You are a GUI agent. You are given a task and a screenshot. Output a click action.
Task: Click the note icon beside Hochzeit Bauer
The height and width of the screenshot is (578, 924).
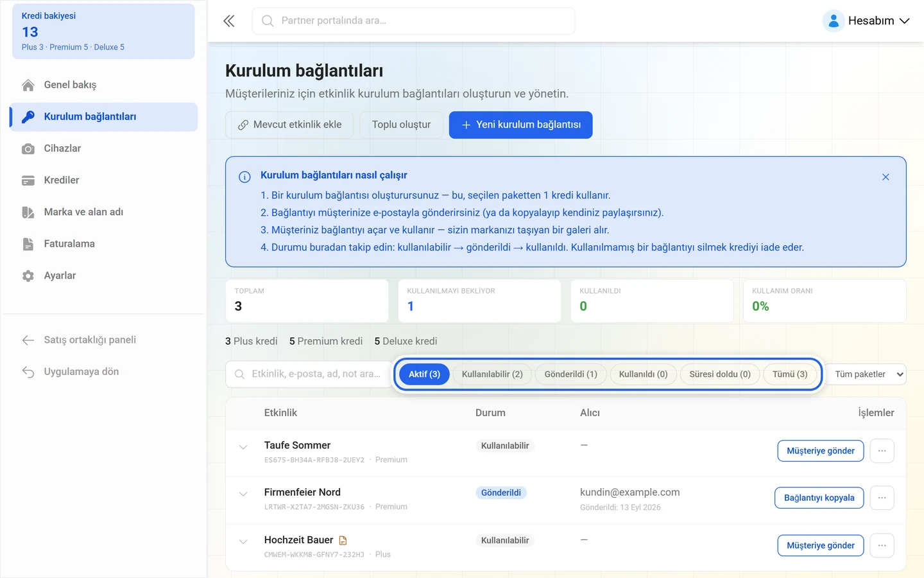(343, 541)
